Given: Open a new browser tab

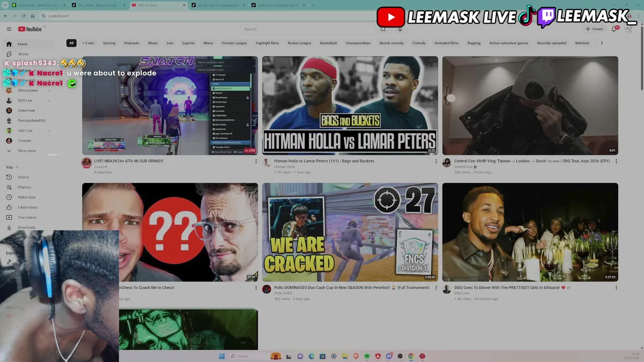Looking at the screenshot, I should click(312, 5).
